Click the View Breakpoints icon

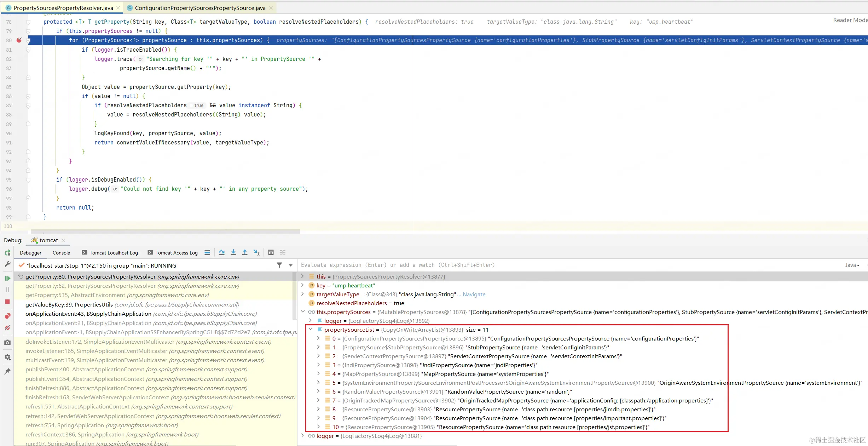click(7, 316)
